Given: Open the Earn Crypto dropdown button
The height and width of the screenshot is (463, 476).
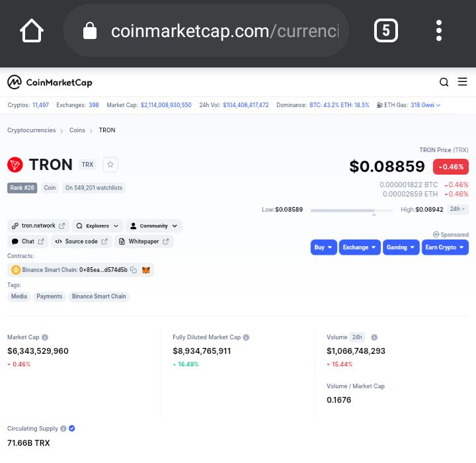Looking at the screenshot, I should [x=445, y=247].
